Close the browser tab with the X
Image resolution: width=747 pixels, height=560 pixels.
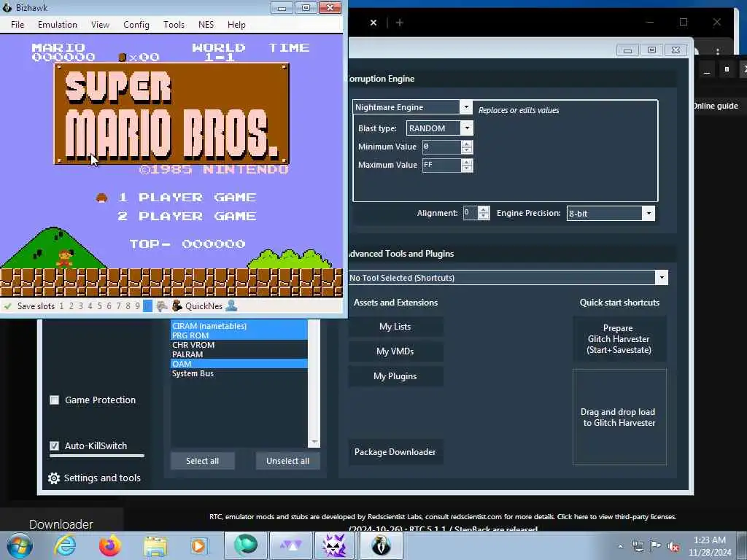click(373, 23)
